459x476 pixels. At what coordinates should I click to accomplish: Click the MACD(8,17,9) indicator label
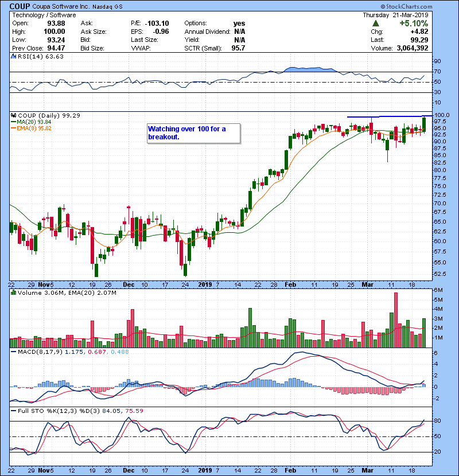click(x=40, y=352)
